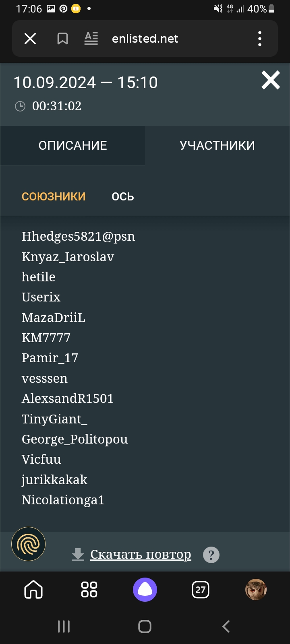Switch to the ОПИСАНИЕ tab
This screenshot has height=644, width=290.
(73, 145)
